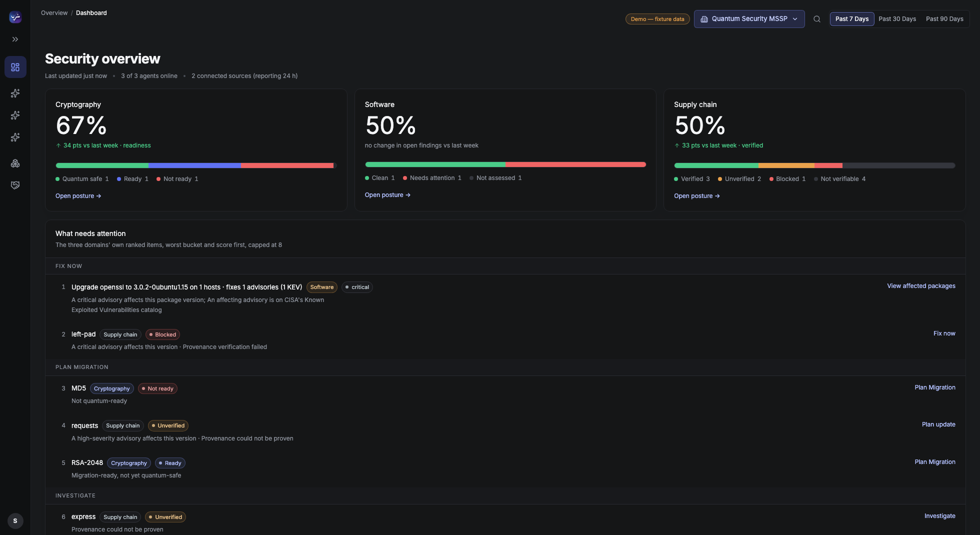Click the Supply chain badge on left-pad
Viewport: 980px width, 535px height.
[120, 334]
